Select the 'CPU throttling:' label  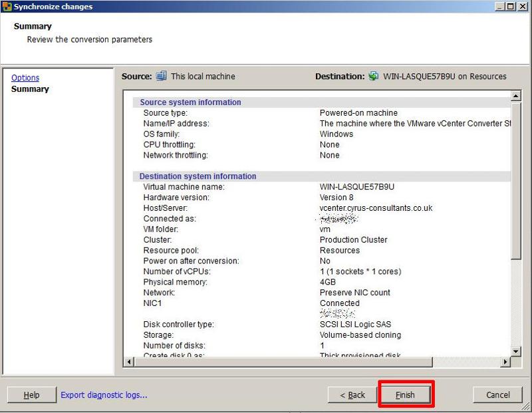(x=170, y=144)
